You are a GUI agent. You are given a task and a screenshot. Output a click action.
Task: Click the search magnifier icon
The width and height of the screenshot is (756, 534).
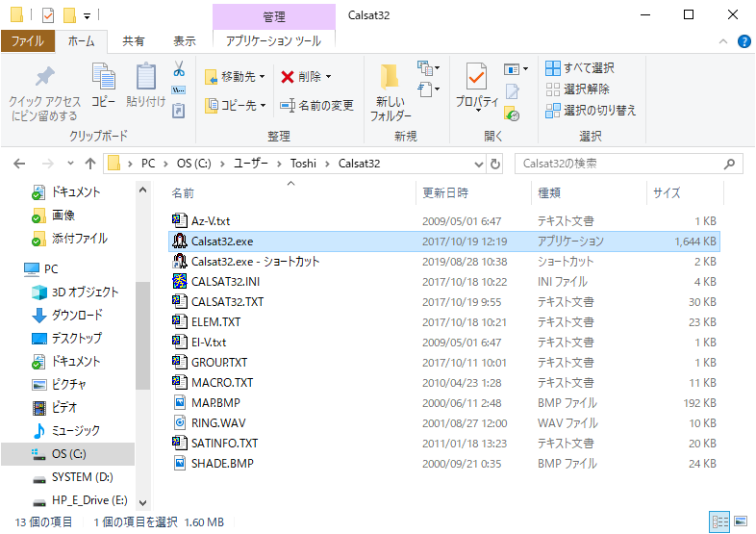[729, 164]
